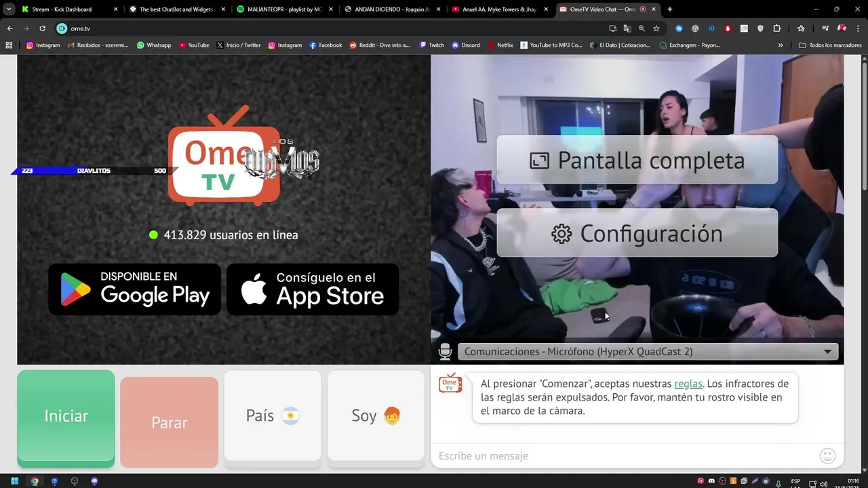Click the Pantalla completa fullscreen button
The height and width of the screenshot is (488, 868).
point(637,160)
